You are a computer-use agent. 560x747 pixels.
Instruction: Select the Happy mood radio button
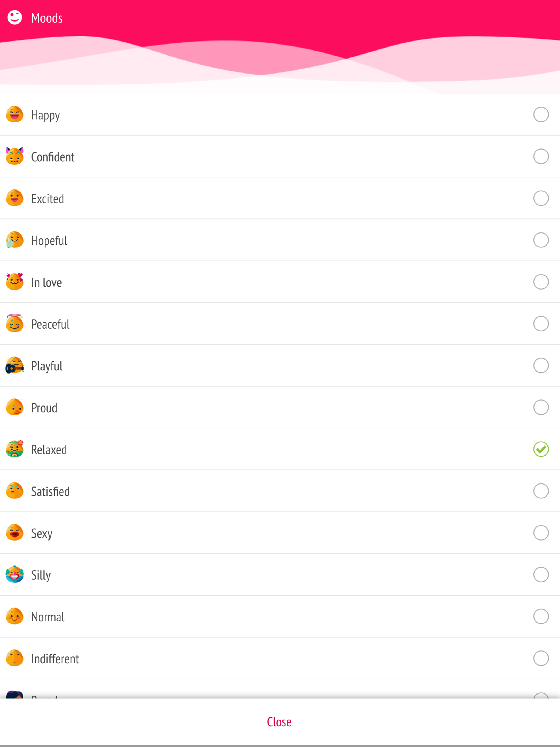point(541,114)
